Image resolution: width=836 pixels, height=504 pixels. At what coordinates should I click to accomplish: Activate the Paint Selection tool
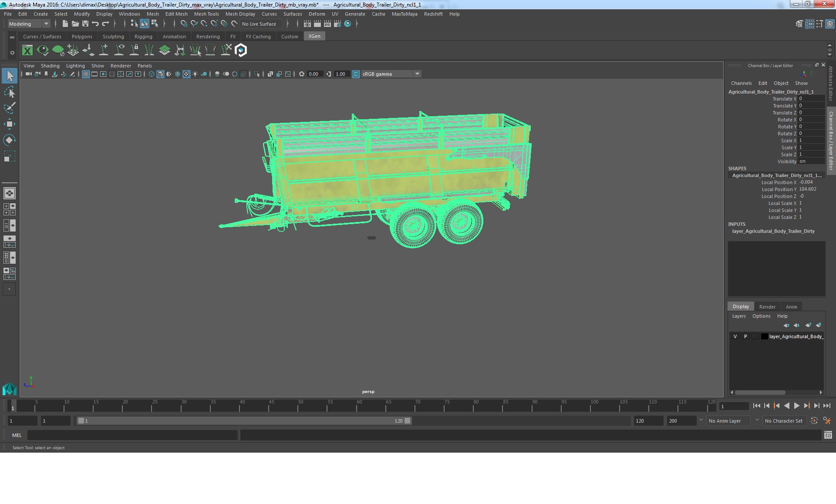9,108
